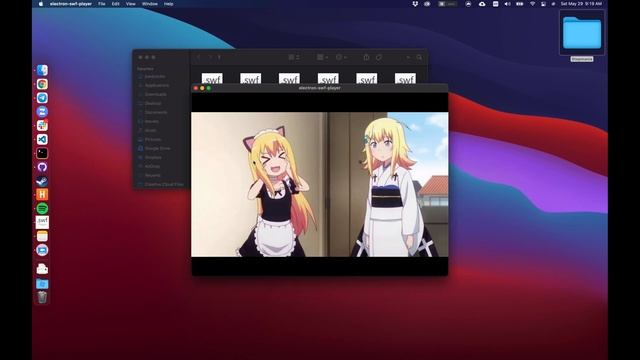The height and width of the screenshot is (360, 640).
Task: Launch Visual Studio Code from the Dock
Action: (x=42, y=139)
